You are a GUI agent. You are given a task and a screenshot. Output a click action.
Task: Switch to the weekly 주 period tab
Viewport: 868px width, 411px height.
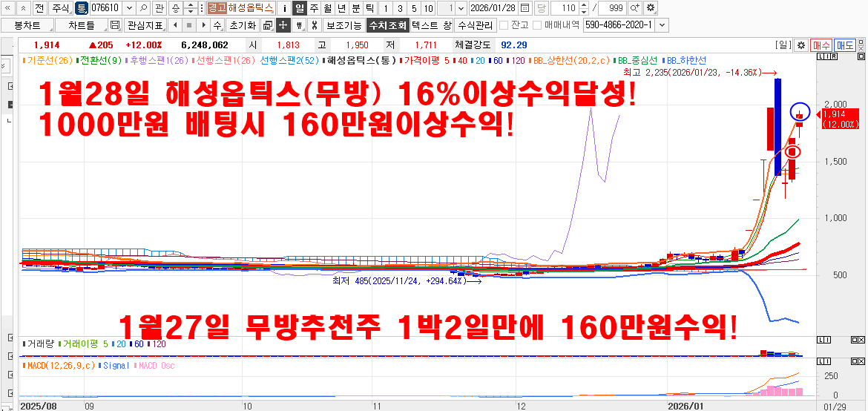pyautogui.click(x=314, y=8)
